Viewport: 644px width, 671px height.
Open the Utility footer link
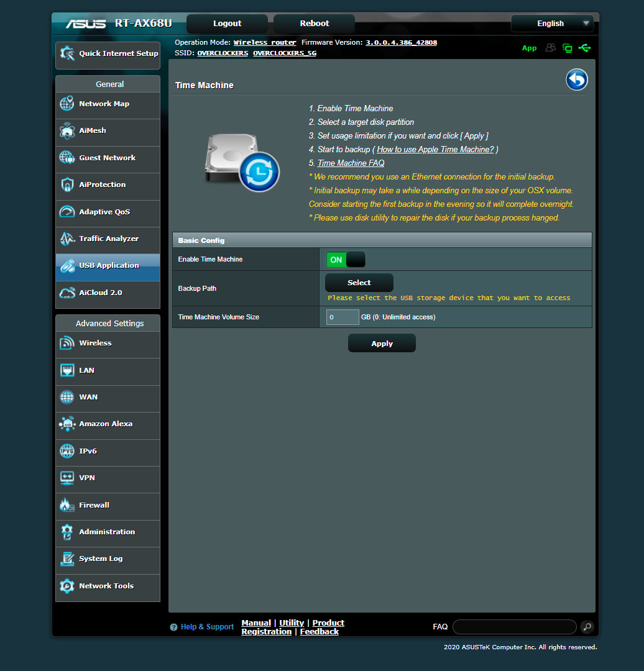[292, 623]
